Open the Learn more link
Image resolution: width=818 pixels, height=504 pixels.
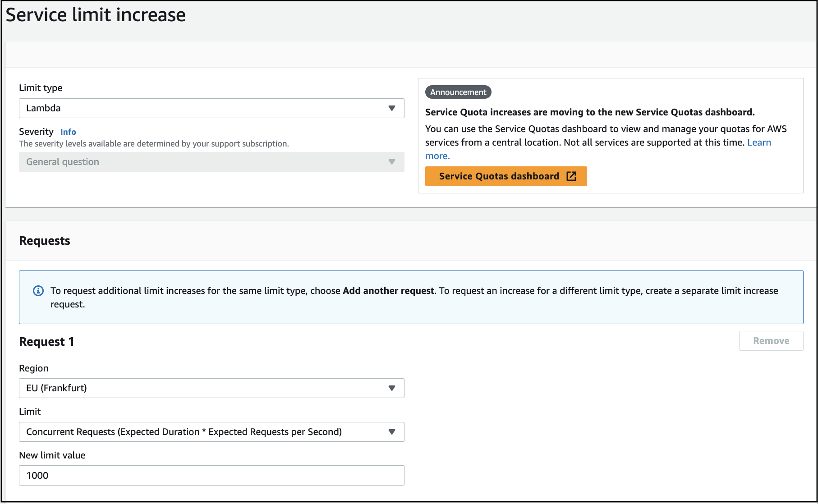pyautogui.click(x=758, y=142)
